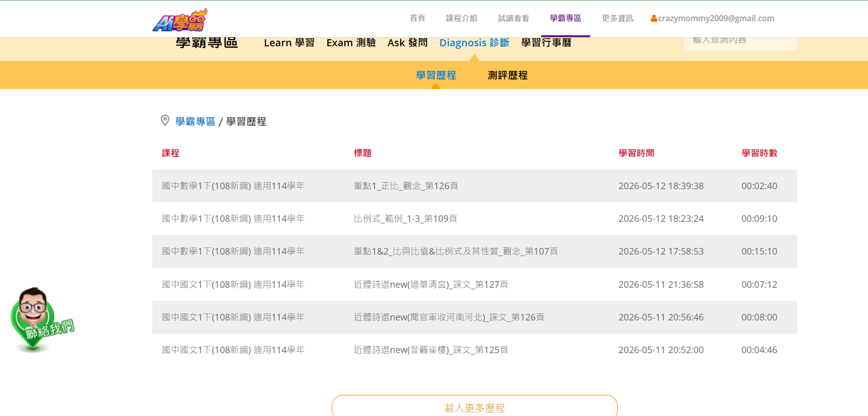Select 學霸專區 in top navigation
The image size is (868, 416).
565,18
